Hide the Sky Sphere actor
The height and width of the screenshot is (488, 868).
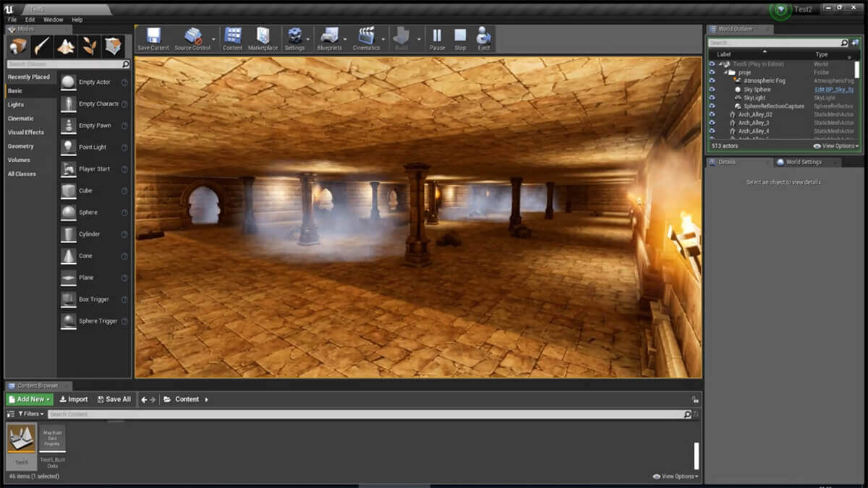[x=712, y=90]
